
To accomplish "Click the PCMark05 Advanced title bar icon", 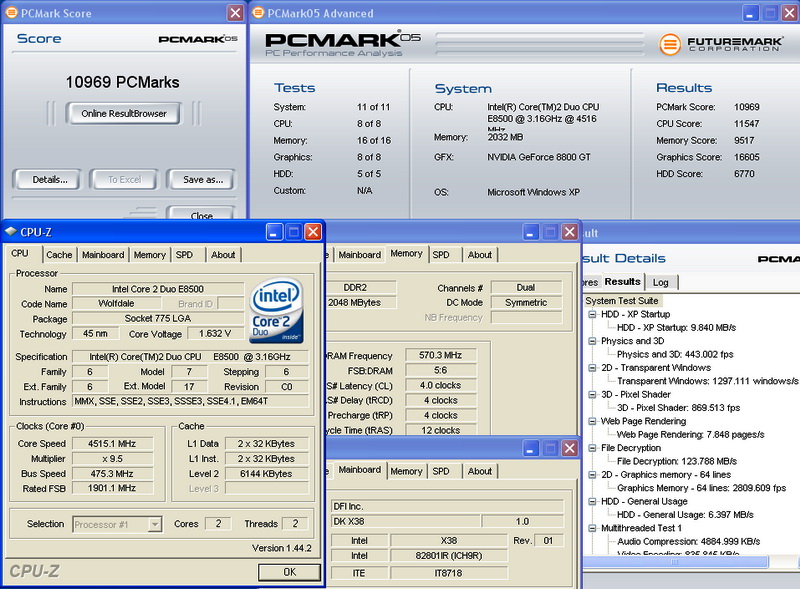I will (258, 13).
